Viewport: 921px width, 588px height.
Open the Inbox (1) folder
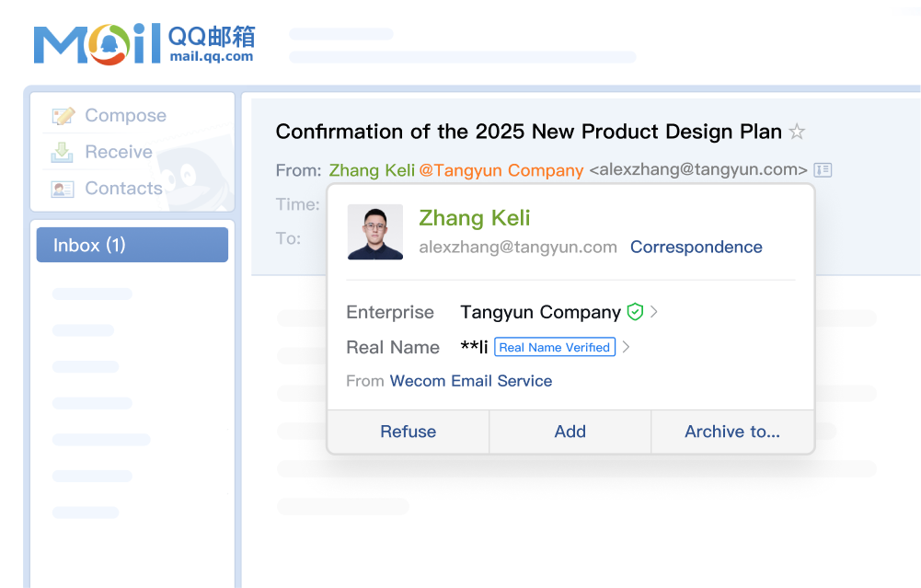coord(132,245)
